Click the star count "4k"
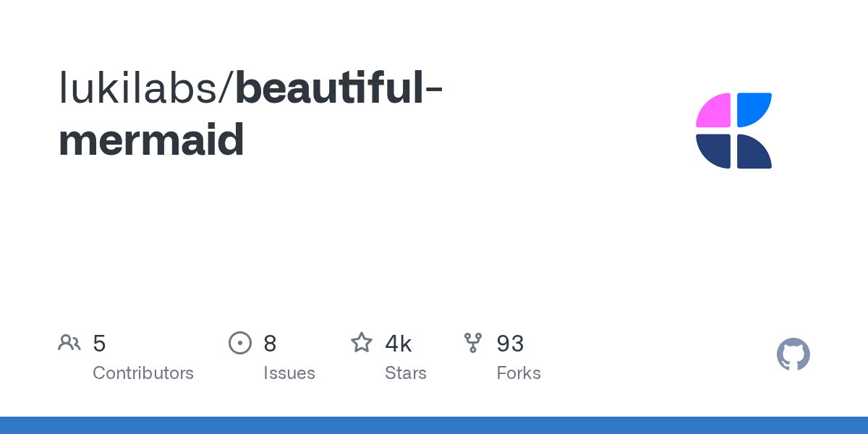The image size is (868, 434). click(x=399, y=344)
